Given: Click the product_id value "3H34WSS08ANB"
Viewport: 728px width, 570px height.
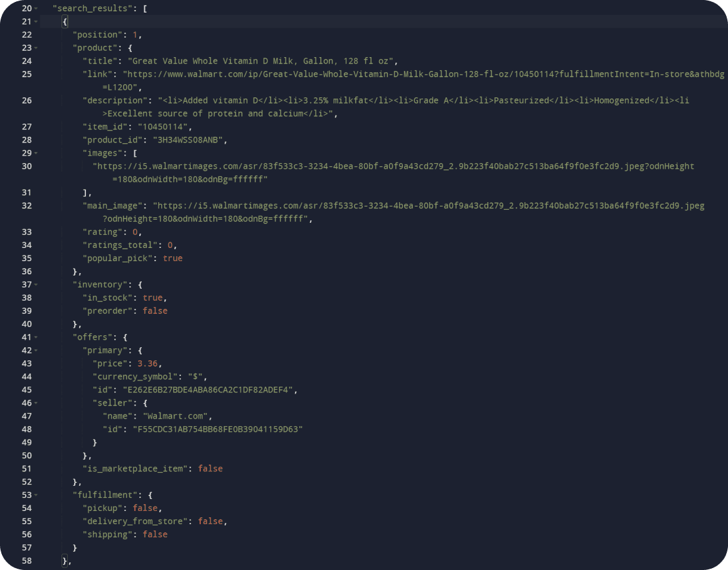Looking at the screenshot, I should (188, 140).
